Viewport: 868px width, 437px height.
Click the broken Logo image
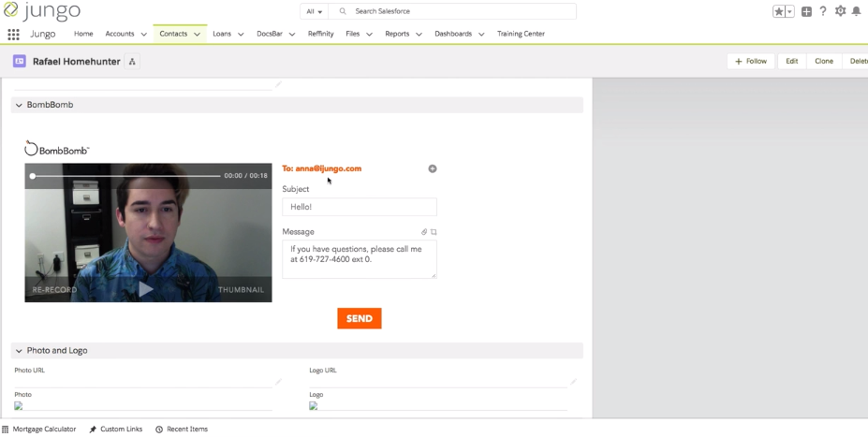coord(314,405)
